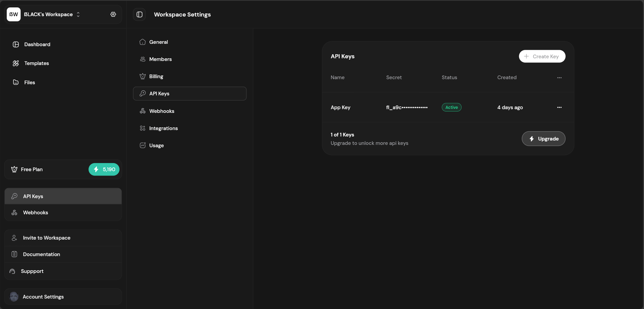Open General settings tab
The height and width of the screenshot is (309, 644).
(190, 42)
